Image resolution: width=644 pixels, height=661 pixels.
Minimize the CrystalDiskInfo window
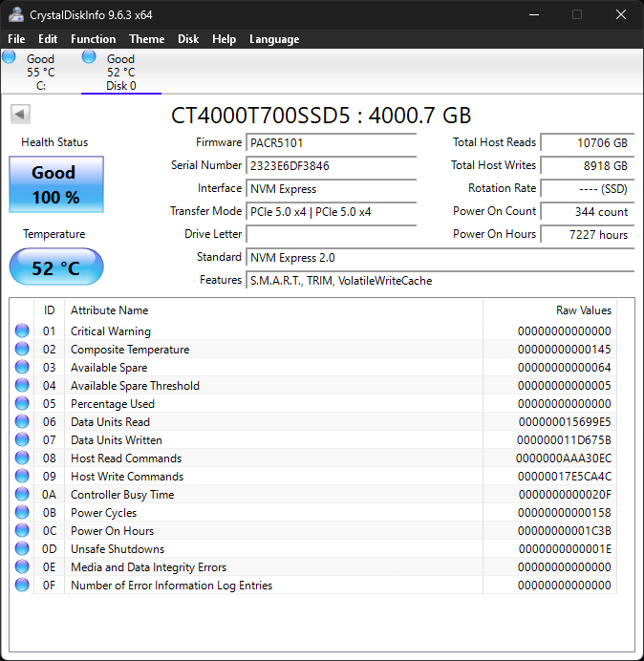[x=534, y=14]
